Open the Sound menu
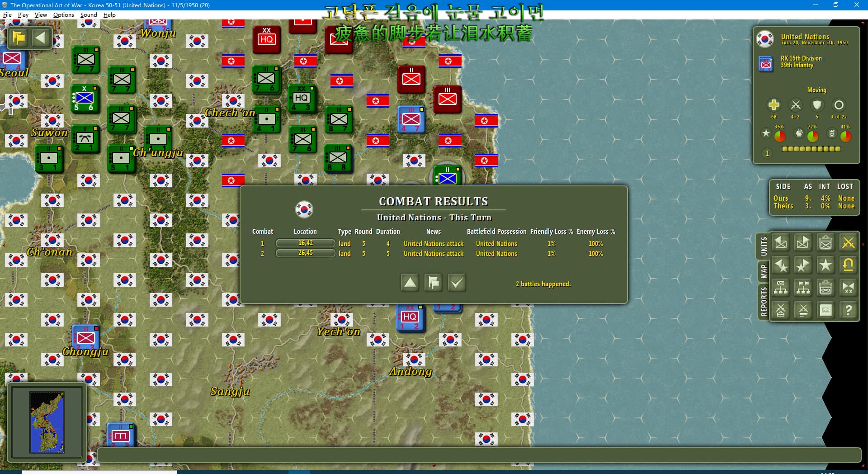The height and width of the screenshot is (474, 868). pos(89,14)
